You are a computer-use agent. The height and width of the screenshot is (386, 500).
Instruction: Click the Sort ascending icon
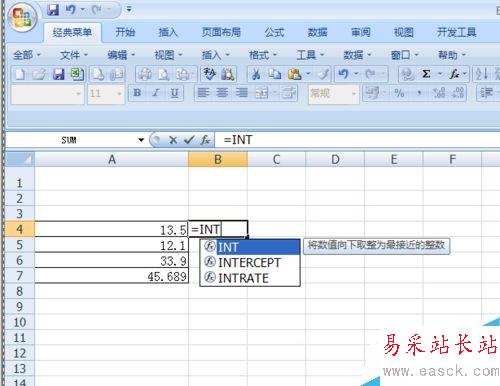(482, 74)
